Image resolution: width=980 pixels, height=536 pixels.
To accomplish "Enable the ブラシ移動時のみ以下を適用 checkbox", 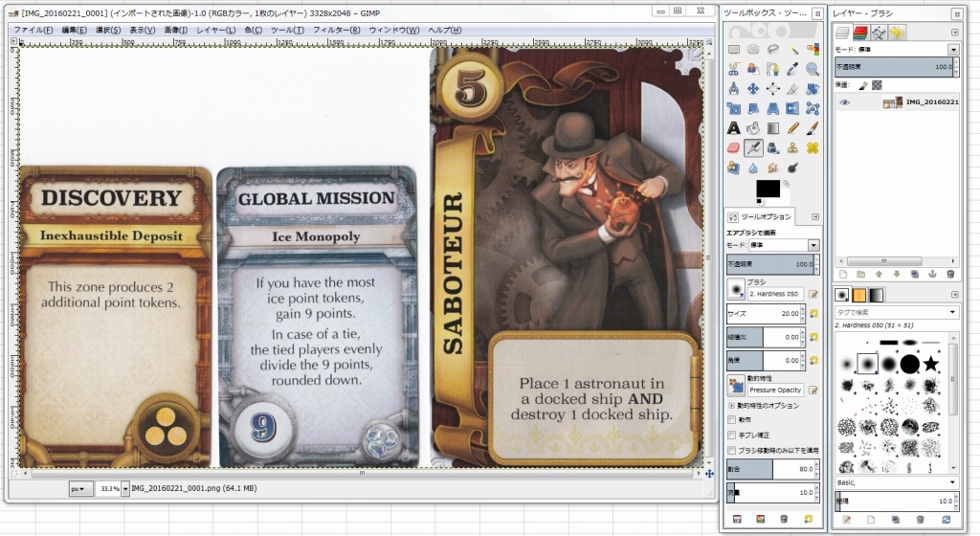I will coord(732,450).
